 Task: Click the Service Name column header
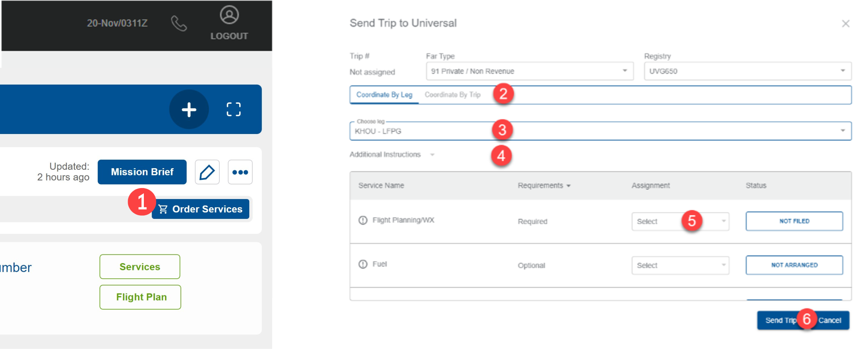pos(381,186)
